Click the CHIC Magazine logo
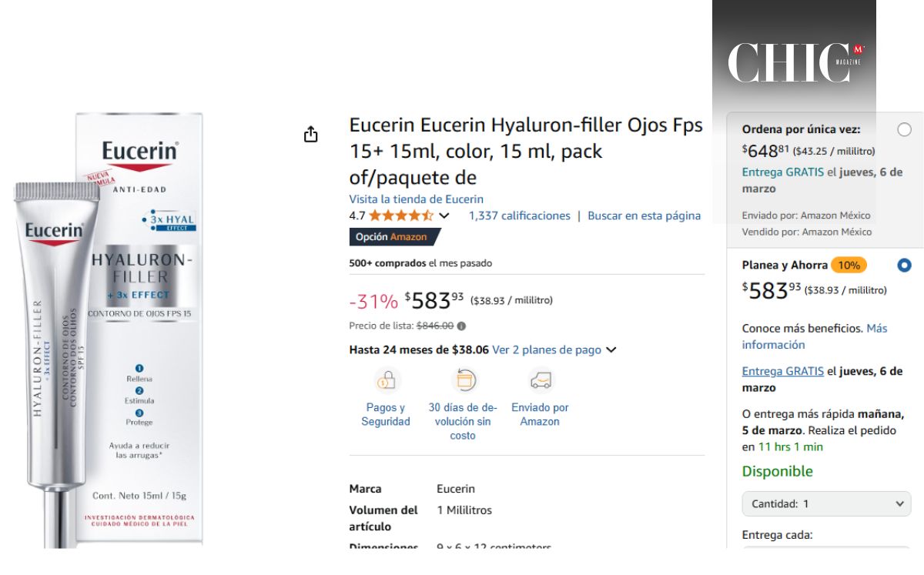Screen dimensions: 924x575 tap(796, 63)
